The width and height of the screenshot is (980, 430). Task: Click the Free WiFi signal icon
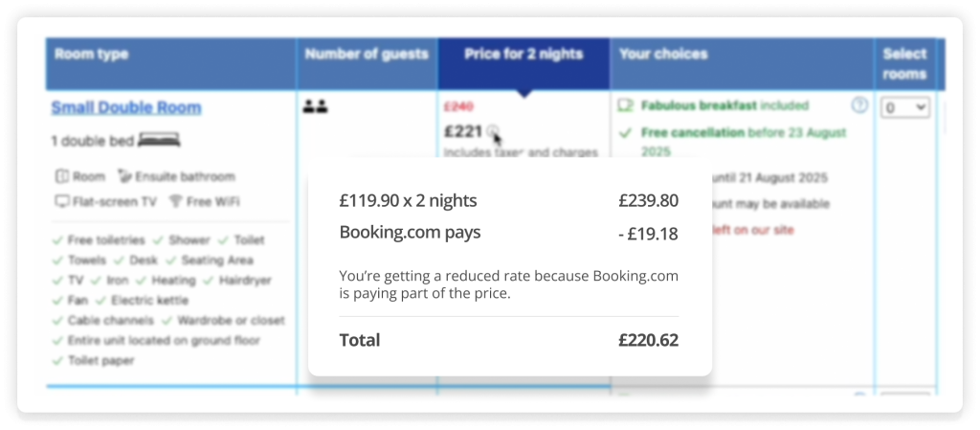click(x=175, y=201)
